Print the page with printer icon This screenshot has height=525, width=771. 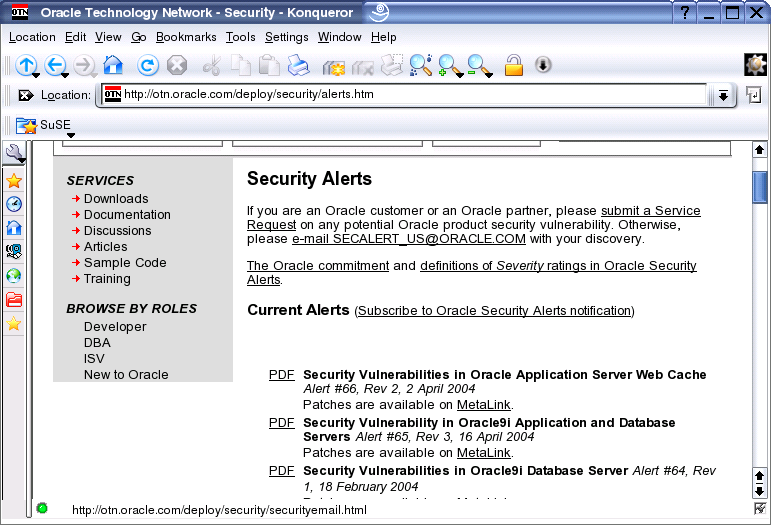pyautogui.click(x=298, y=65)
